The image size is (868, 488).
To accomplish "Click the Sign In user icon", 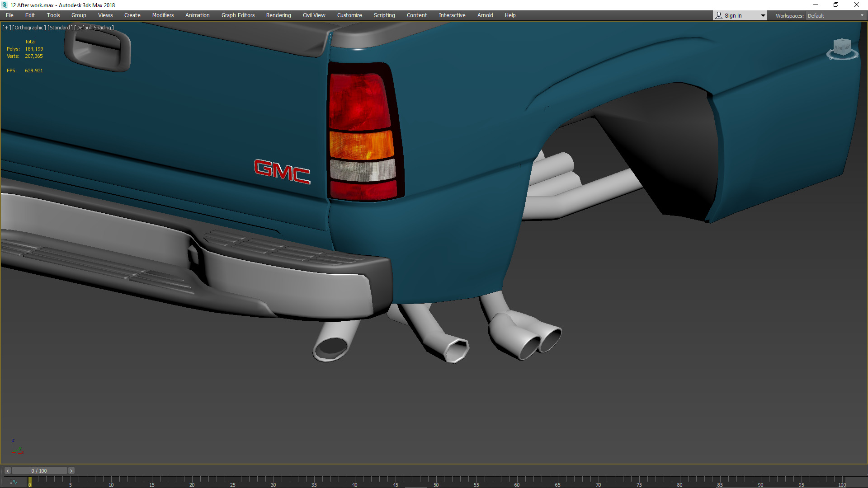I will click(719, 15).
